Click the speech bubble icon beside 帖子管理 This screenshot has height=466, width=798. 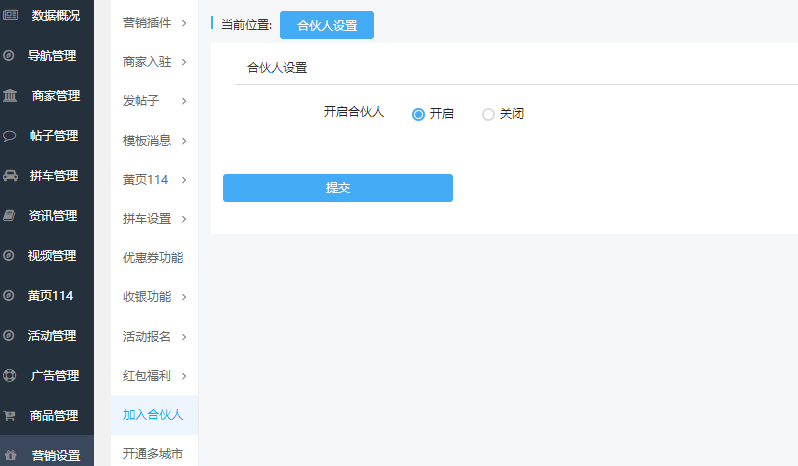(x=9, y=136)
